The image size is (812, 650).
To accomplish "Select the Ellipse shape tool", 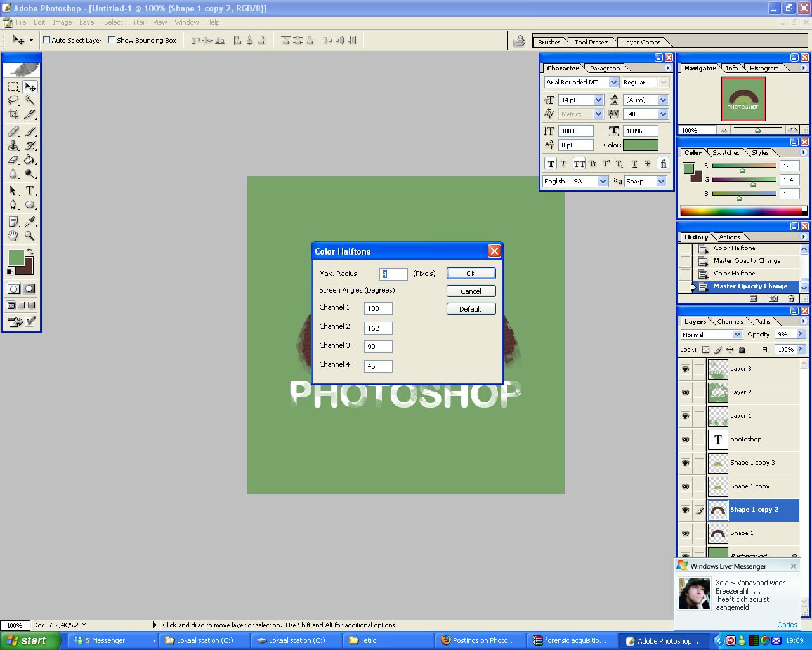I will coord(30,204).
